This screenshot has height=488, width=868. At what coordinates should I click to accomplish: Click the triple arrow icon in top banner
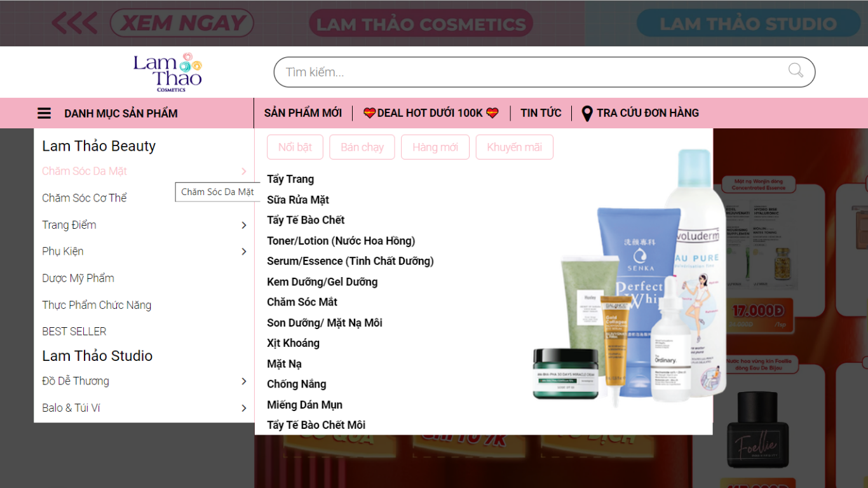point(74,24)
